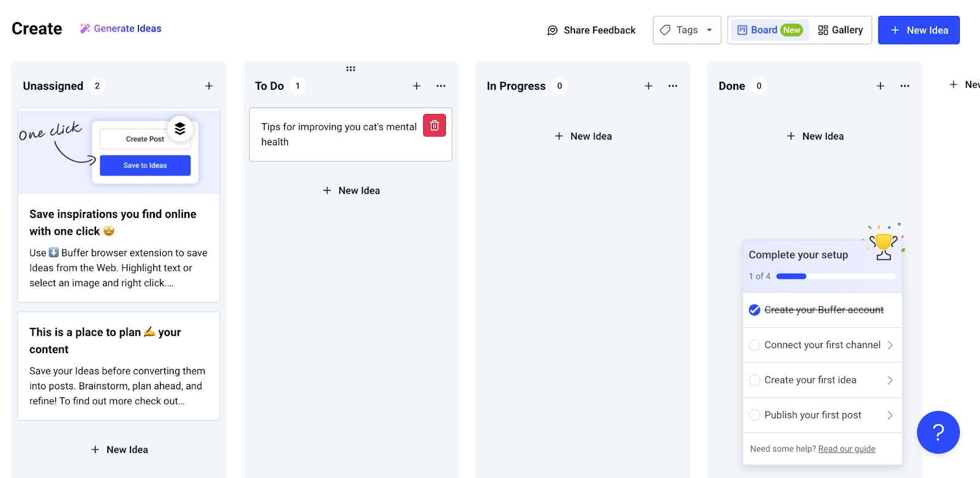Add idea with In Progress plus icon
Viewport: 980px width, 478px height.
(x=648, y=86)
